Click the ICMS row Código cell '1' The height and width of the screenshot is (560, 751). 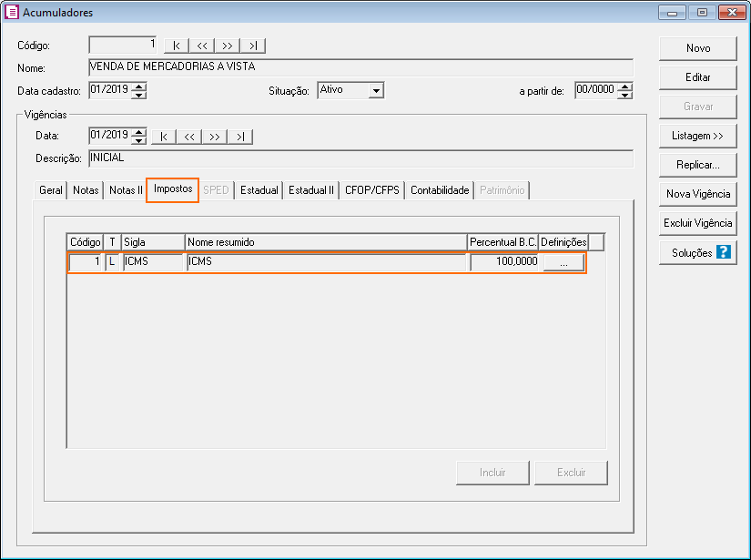point(86,262)
